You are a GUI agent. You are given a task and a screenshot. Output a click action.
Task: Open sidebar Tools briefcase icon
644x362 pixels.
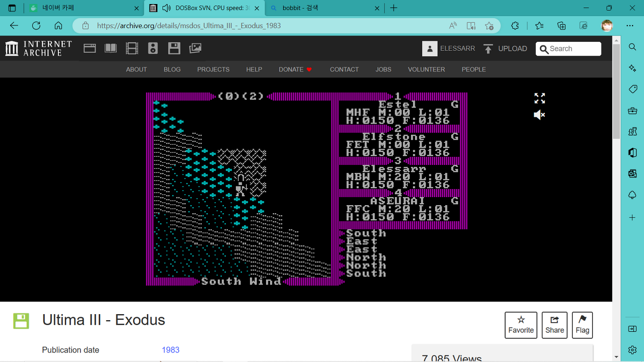pyautogui.click(x=632, y=111)
